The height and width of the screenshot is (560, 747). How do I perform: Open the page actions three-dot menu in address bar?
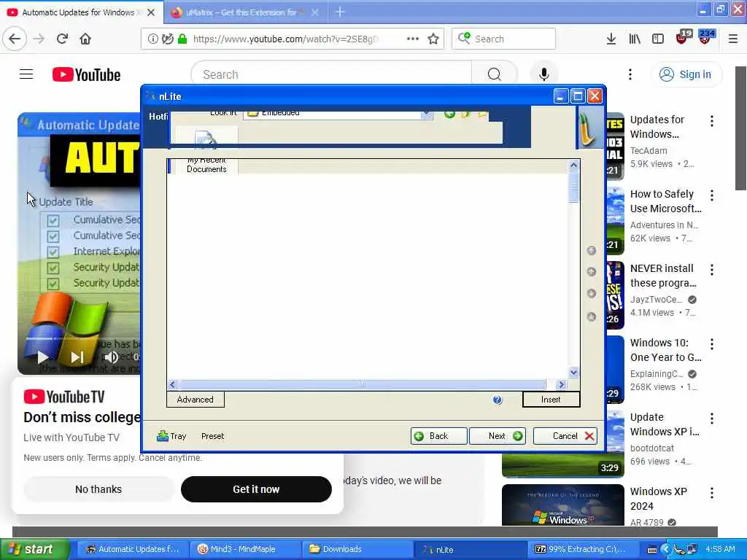pyautogui.click(x=413, y=39)
